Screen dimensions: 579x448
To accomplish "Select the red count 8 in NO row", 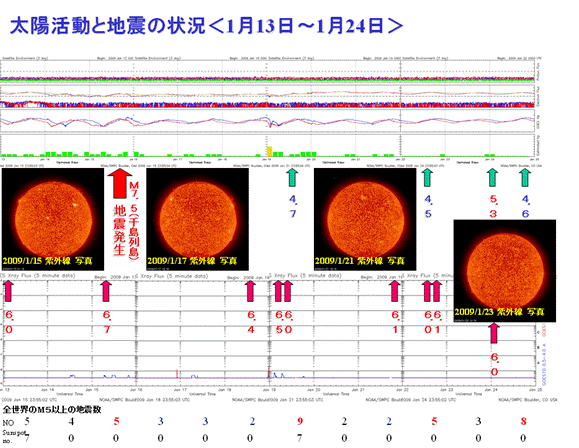I will click(x=524, y=421).
